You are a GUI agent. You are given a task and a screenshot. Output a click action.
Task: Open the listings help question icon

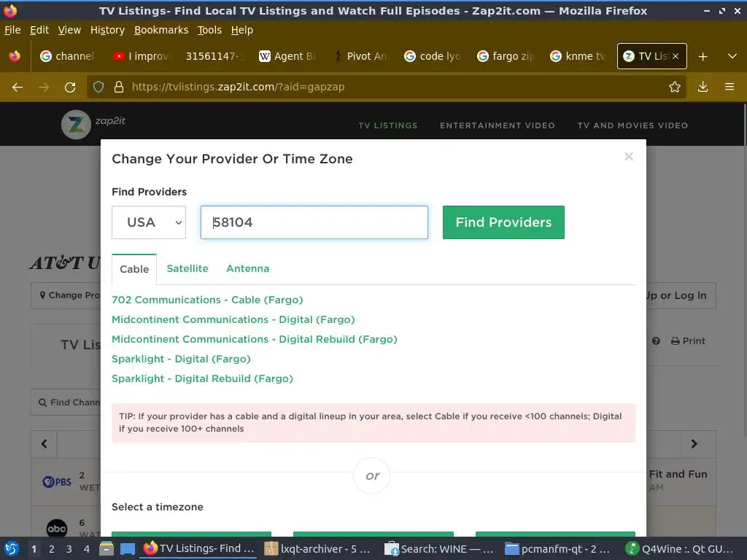coord(656,341)
